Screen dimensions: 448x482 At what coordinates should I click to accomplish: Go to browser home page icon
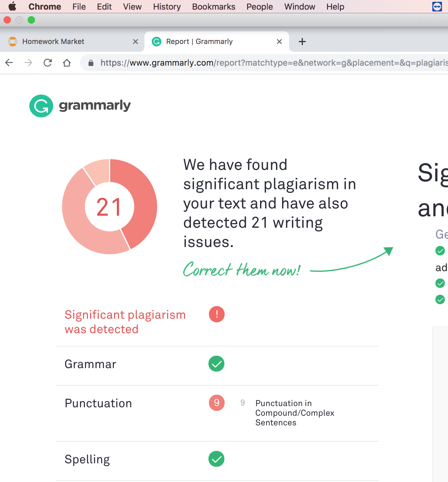[67, 63]
